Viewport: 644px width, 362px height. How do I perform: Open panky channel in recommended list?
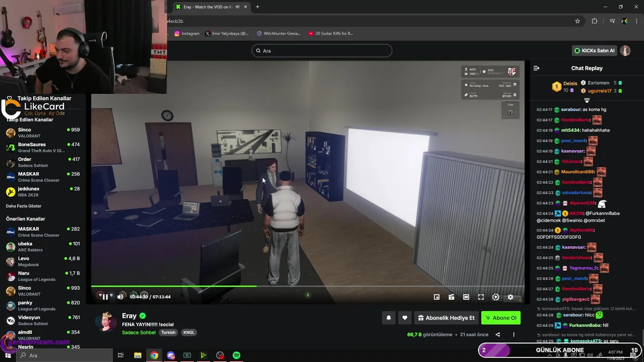coord(43,306)
